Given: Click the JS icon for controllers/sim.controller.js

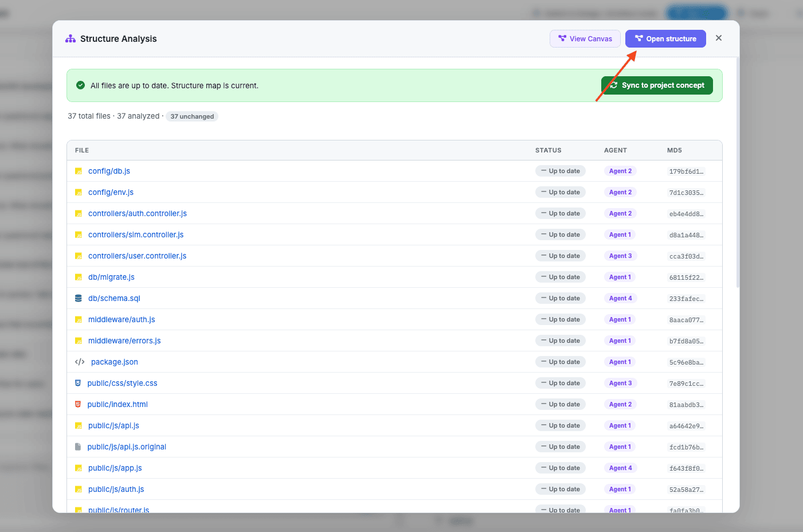Looking at the screenshot, I should (x=79, y=235).
